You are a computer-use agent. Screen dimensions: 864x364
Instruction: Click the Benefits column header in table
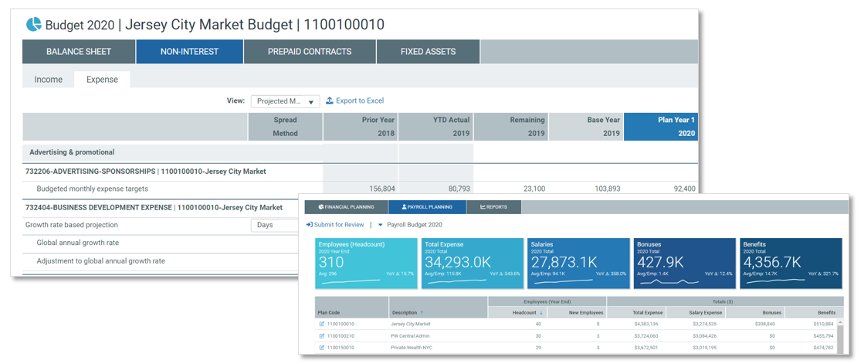coord(814,313)
